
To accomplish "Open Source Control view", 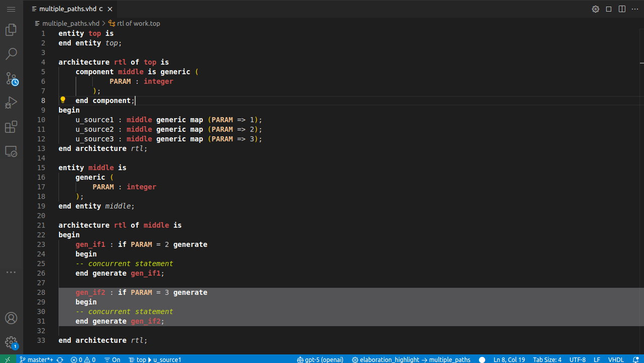I will (11, 78).
